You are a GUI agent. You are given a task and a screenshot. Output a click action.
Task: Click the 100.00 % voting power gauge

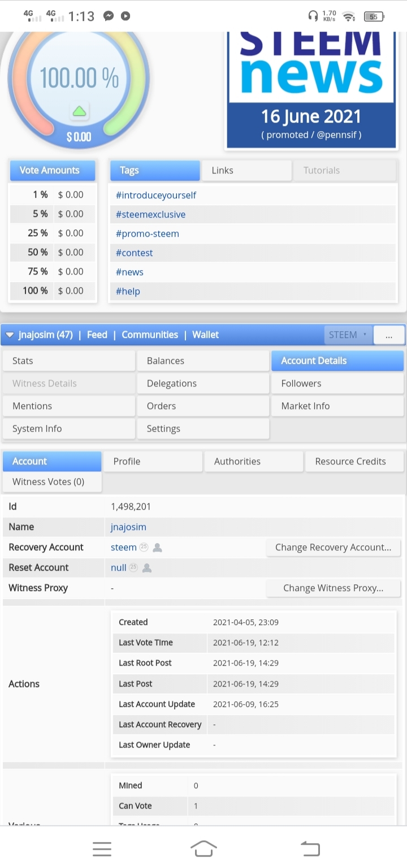tap(79, 79)
